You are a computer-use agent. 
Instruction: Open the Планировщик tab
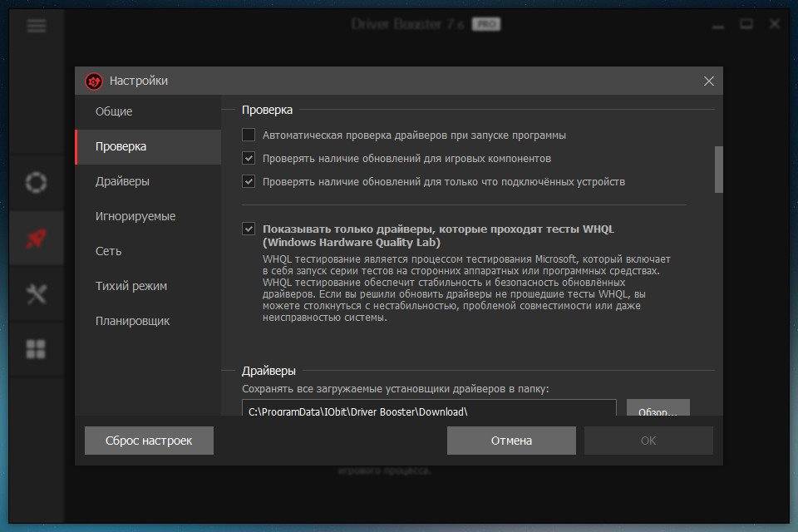click(x=133, y=321)
